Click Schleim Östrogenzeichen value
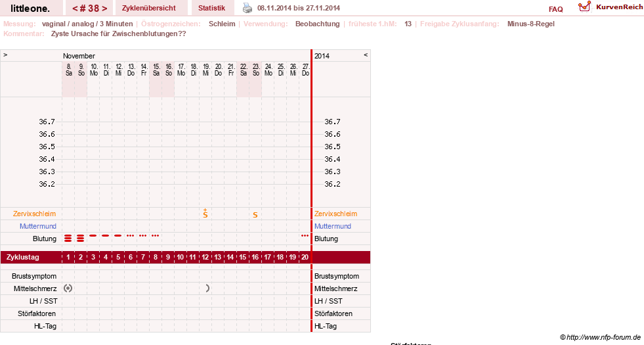The image size is (644, 345). [x=222, y=24]
